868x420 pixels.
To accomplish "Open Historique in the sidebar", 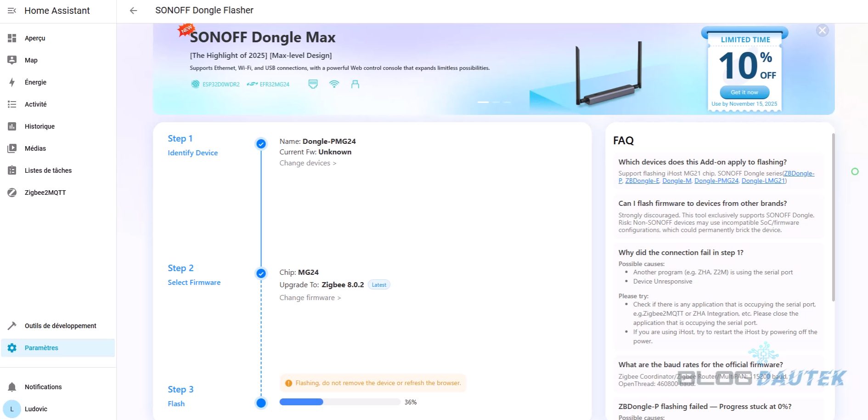I will tap(39, 126).
